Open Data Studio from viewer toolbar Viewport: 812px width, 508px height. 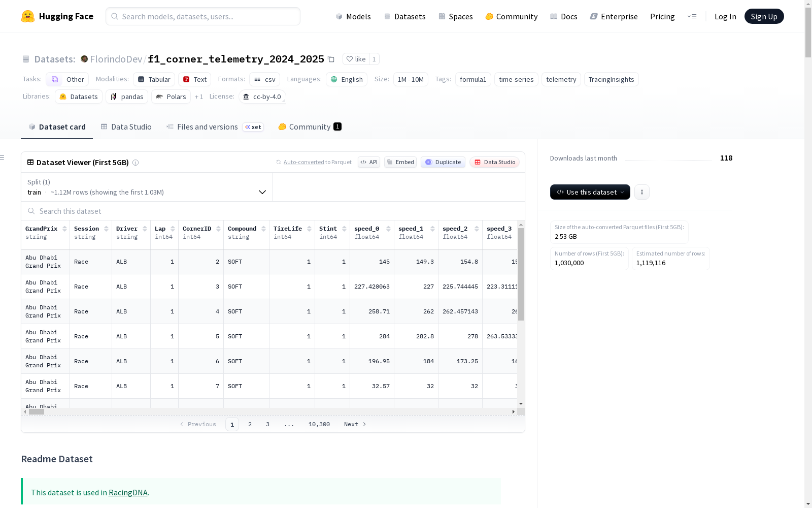tap(495, 162)
